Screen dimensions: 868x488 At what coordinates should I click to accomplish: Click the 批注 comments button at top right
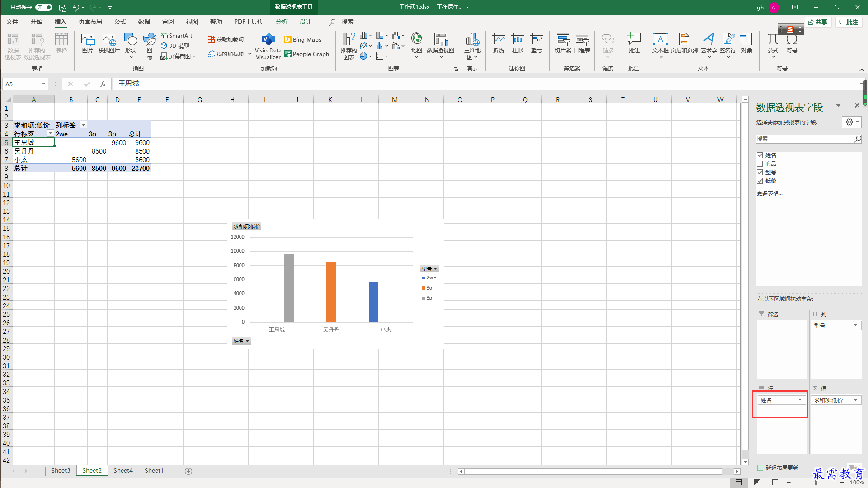pyautogui.click(x=849, y=22)
